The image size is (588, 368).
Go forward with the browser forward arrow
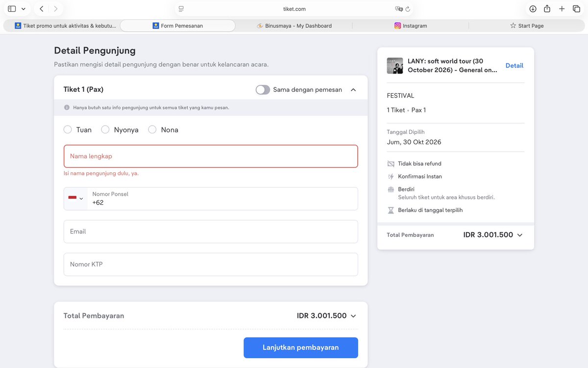(x=55, y=9)
